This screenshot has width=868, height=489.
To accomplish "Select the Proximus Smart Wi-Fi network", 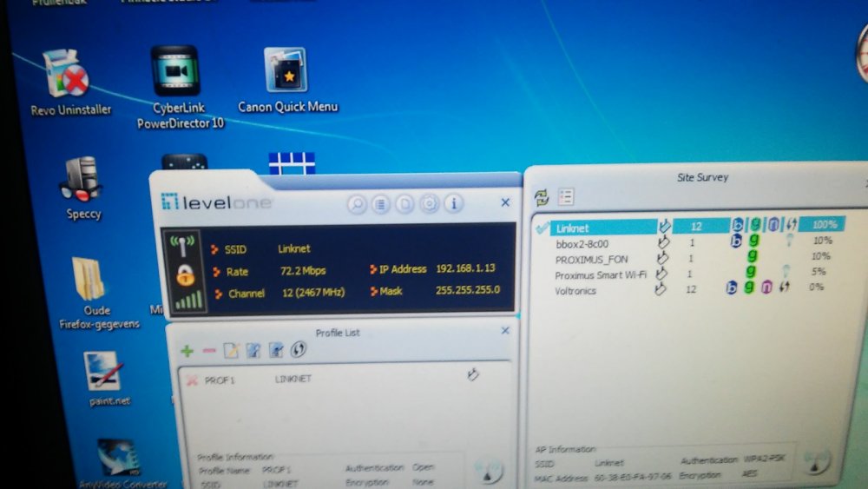I will 601,275.
